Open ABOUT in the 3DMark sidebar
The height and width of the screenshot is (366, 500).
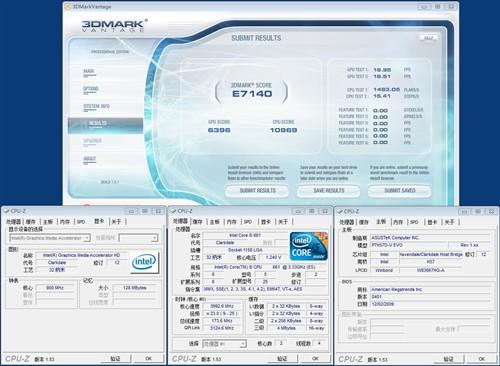tap(90, 159)
